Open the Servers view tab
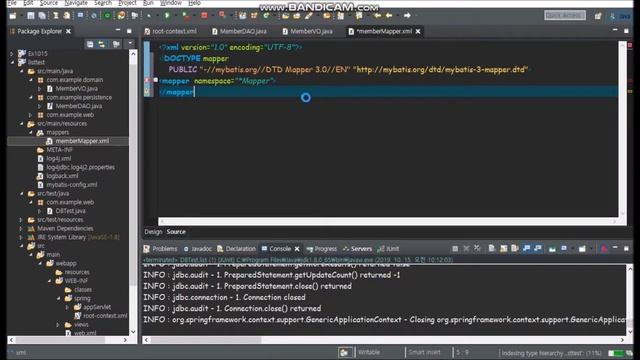 [x=358, y=249]
